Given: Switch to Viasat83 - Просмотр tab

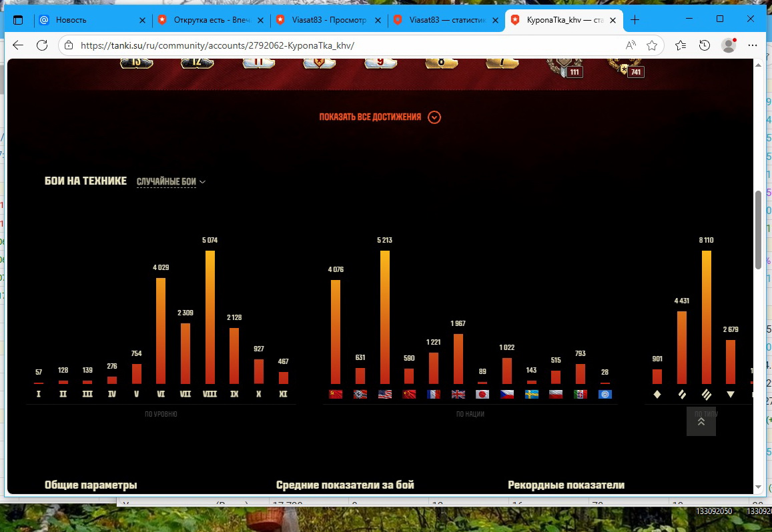Looking at the screenshot, I should point(329,20).
